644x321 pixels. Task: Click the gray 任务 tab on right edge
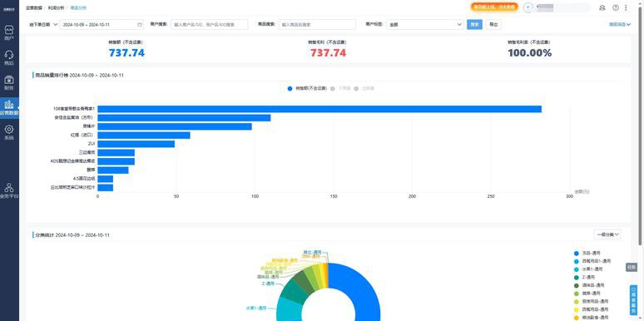632,267
